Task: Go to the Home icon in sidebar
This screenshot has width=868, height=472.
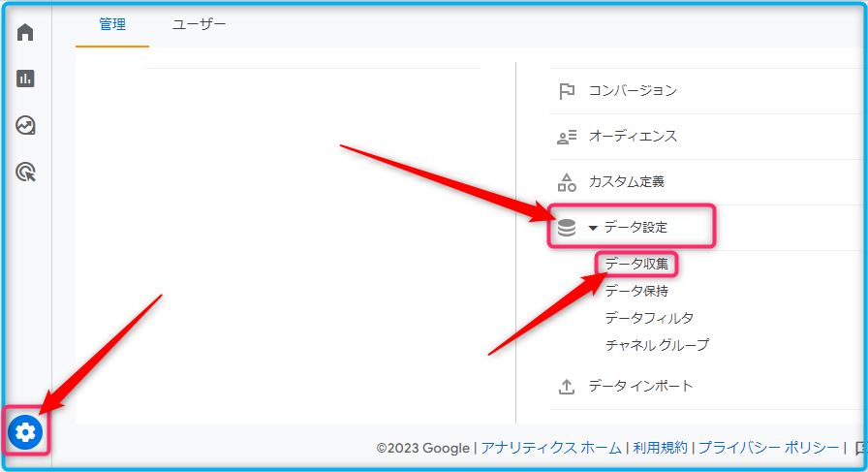Action: tap(25, 33)
